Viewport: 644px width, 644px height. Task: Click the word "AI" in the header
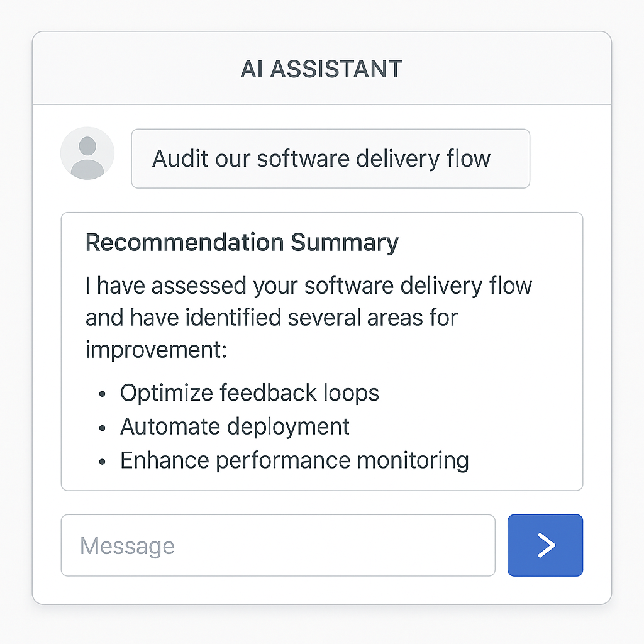pos(252,69)
